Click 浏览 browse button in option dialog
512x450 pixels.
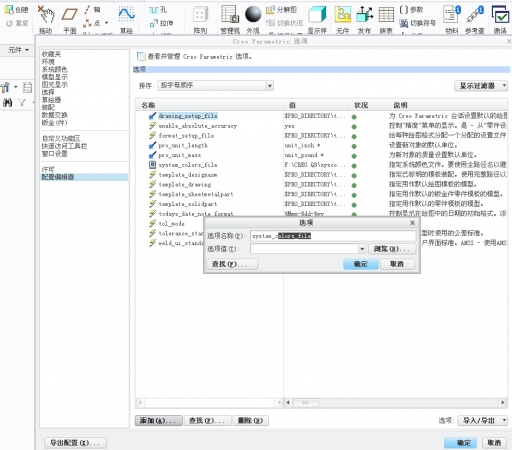coord(392,249)
